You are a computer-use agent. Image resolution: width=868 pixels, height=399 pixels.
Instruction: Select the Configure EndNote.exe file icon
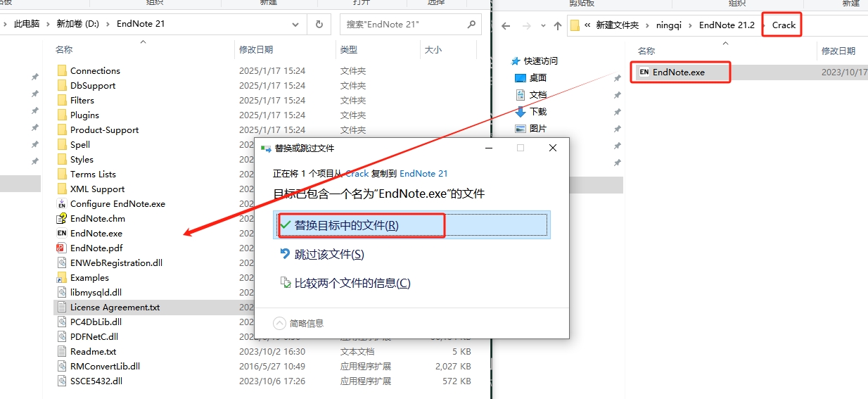[61, 203]
